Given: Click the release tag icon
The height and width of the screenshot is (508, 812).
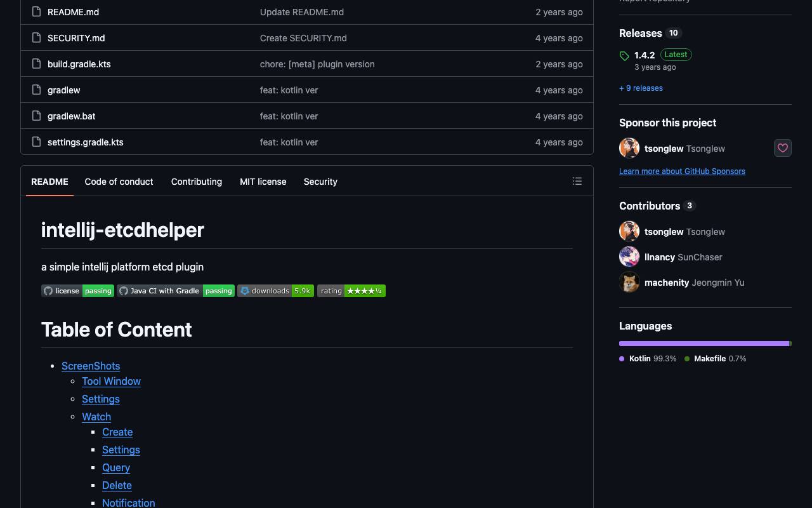Looking at the screenshot, I should click(624, 56).
